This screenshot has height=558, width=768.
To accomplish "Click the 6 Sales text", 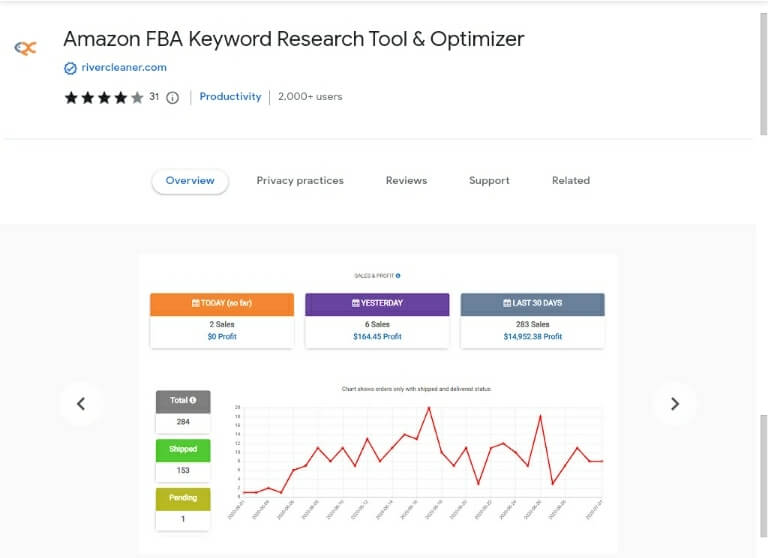I will [377, 324].
